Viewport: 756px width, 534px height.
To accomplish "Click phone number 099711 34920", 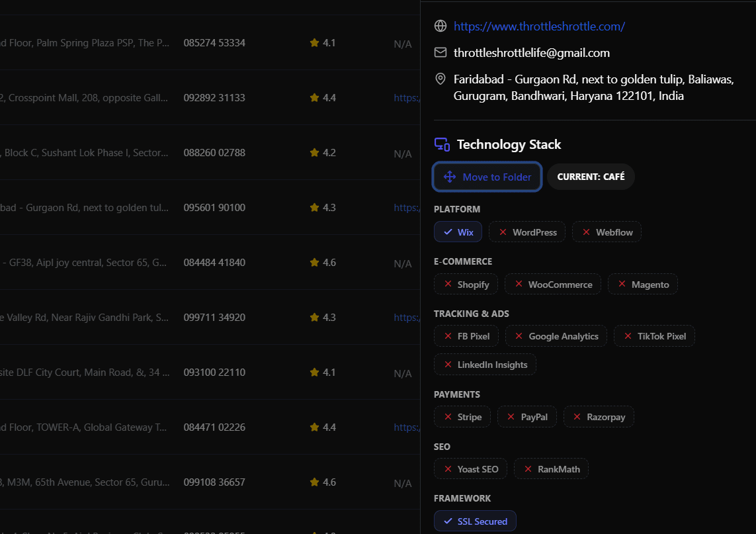I will (214, 318).
